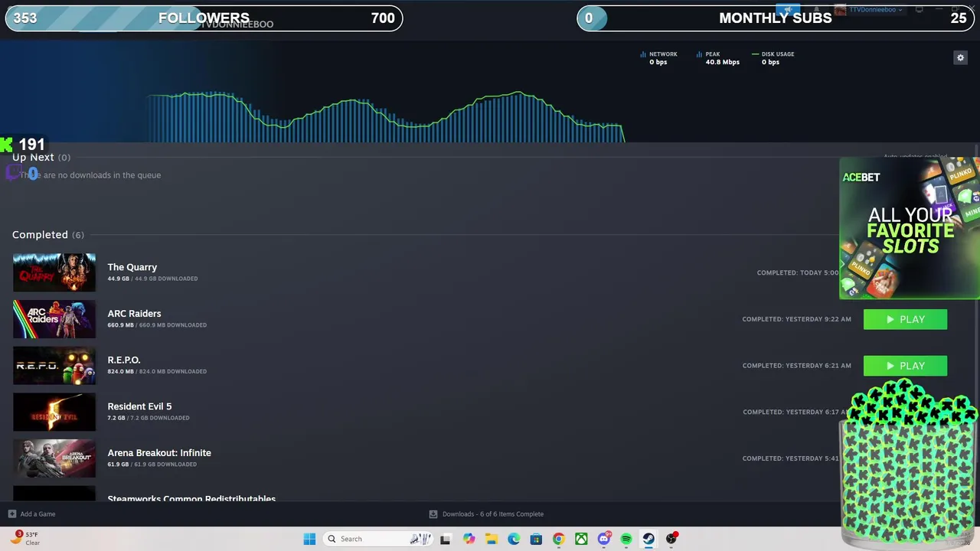The height and width of the screenshot is (551, 980).
Task: Play R.E.P.O.
Action: 905,366
